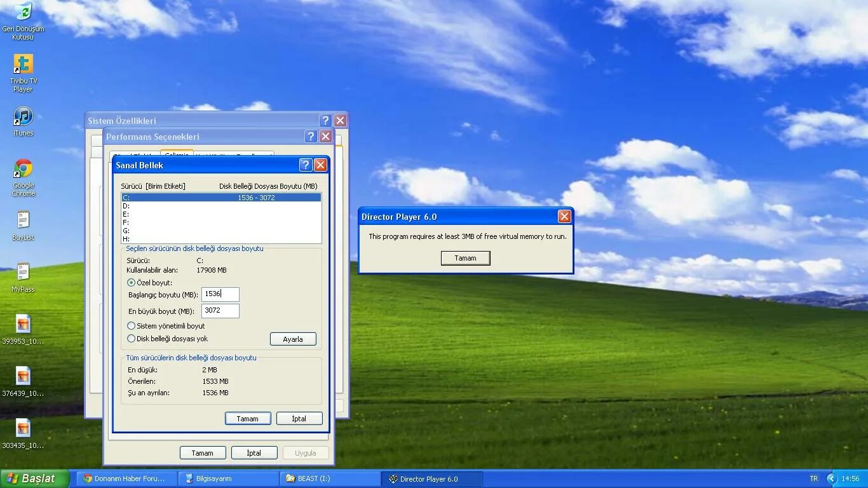The width and height of the screenshot is (868, 488).
Task: Click the Başlangıç boyutu (MB) input field
Action: coord(220,294)
